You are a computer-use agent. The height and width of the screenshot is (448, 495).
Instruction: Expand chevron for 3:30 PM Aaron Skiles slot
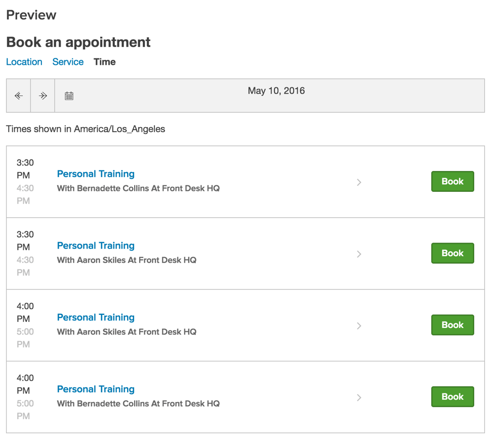point(359,254)
